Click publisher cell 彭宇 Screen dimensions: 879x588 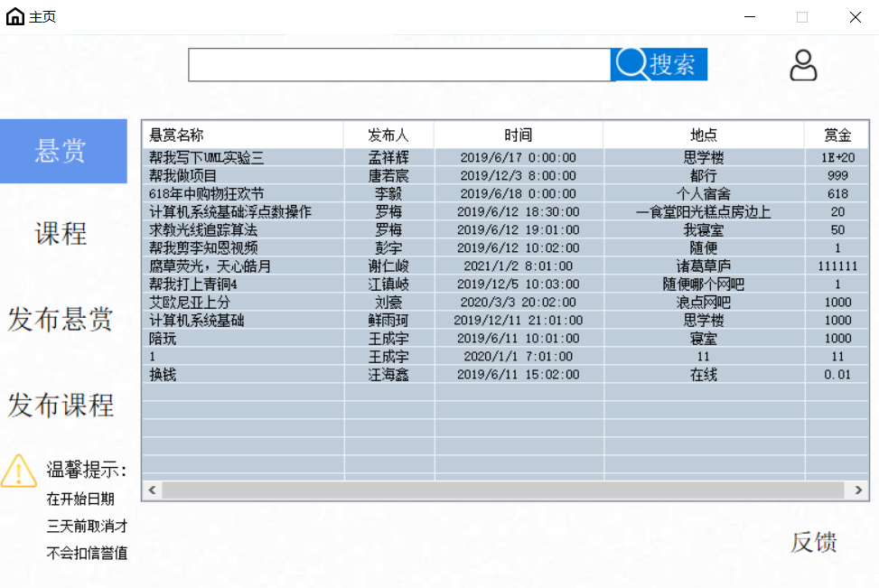coord(388,247)
